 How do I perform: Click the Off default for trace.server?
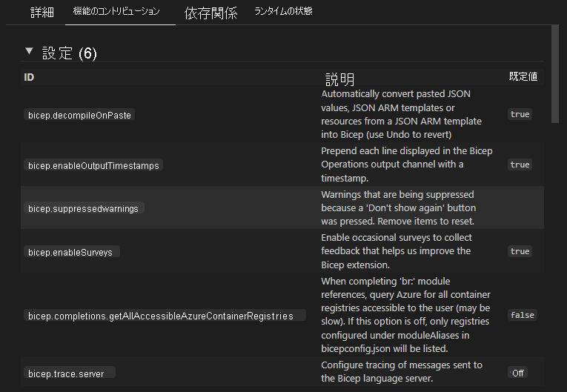coord(518,373)
